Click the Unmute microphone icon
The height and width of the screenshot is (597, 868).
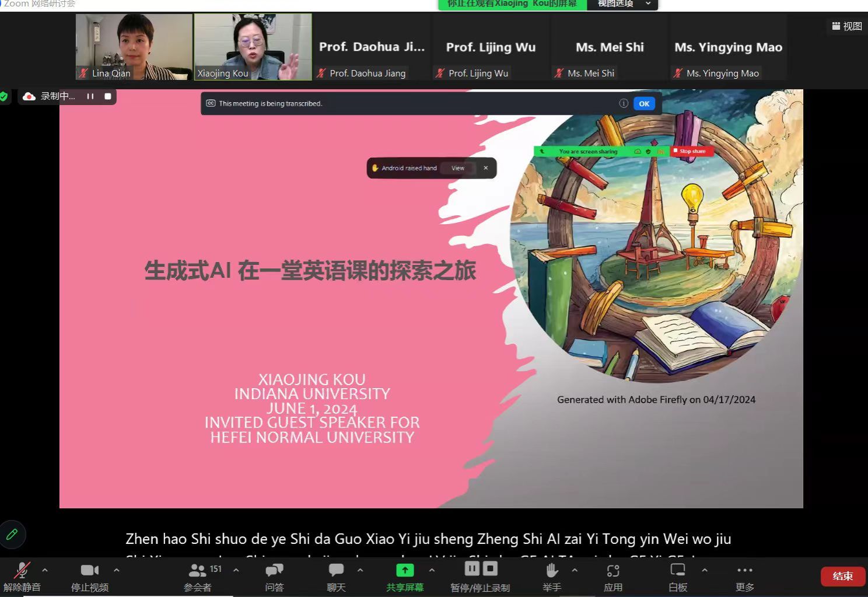coord(22,570)
